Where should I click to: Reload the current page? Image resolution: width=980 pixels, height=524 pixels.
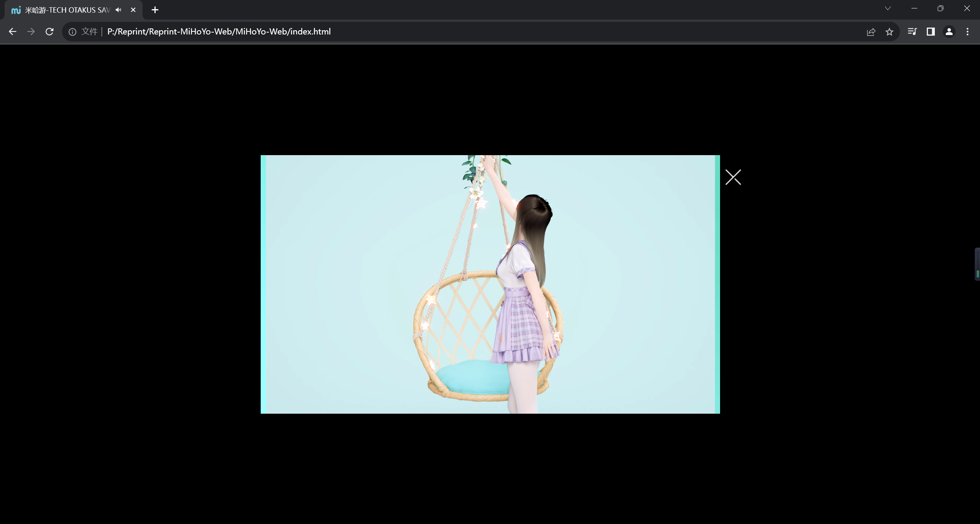click(49, 31)
